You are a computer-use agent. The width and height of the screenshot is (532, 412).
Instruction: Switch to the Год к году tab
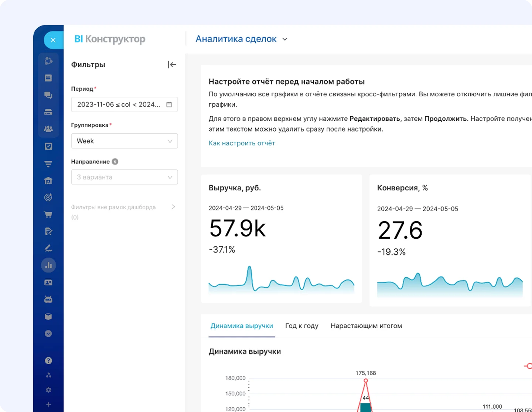coord(301,326)
